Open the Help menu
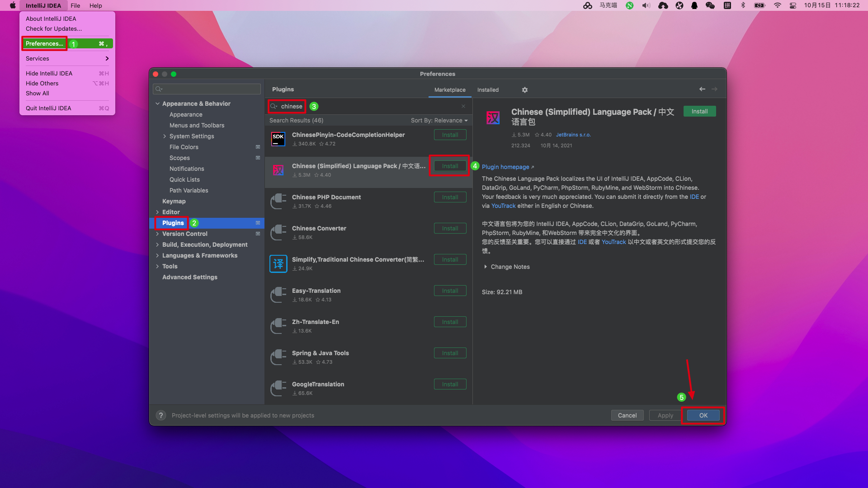This screenshot has width=868, height=488. 95,5
